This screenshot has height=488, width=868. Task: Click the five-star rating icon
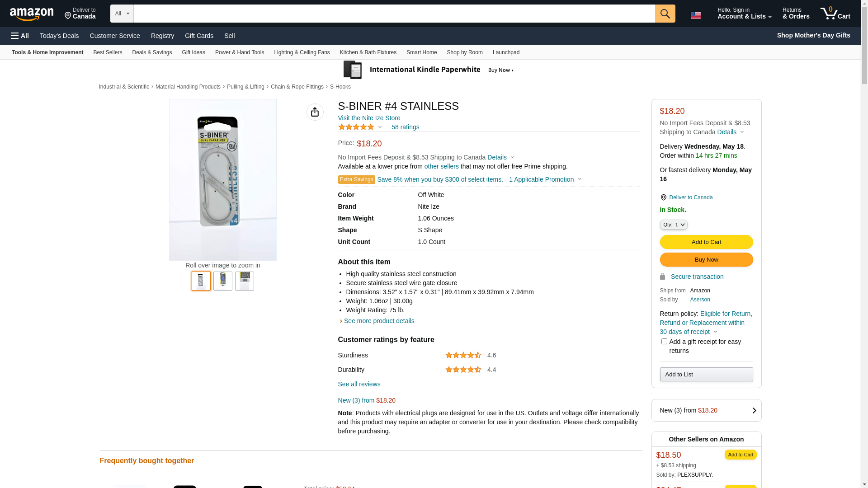[x=356, y=127]
